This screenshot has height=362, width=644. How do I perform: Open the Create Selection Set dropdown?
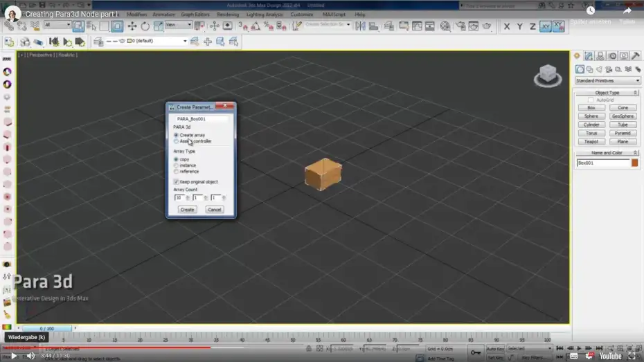coord(328,25)
